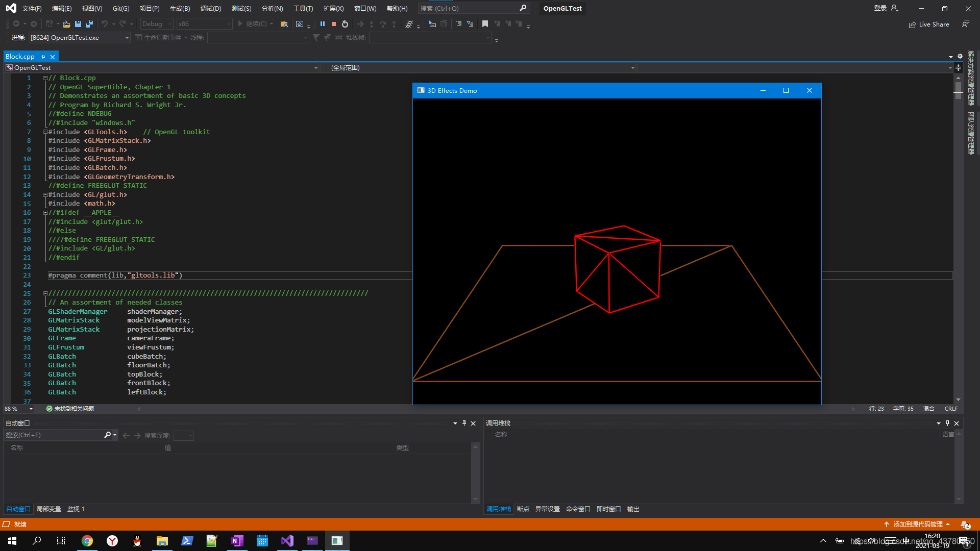Screen dimensions: 980x551
Task: Click 添加到源代码管理 in status bar
Action: (917, 524)
